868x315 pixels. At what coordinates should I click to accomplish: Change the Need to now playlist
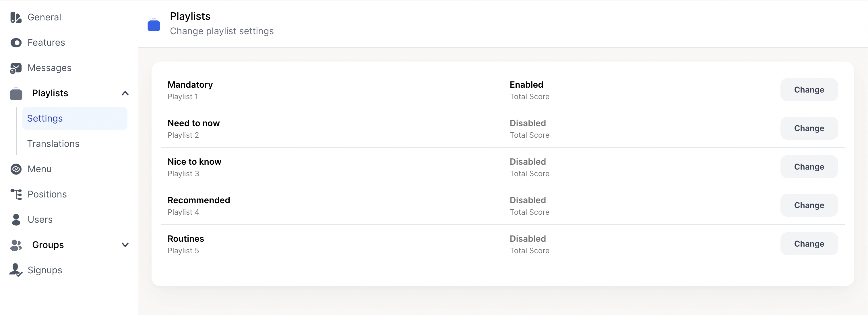pos(809,128)
